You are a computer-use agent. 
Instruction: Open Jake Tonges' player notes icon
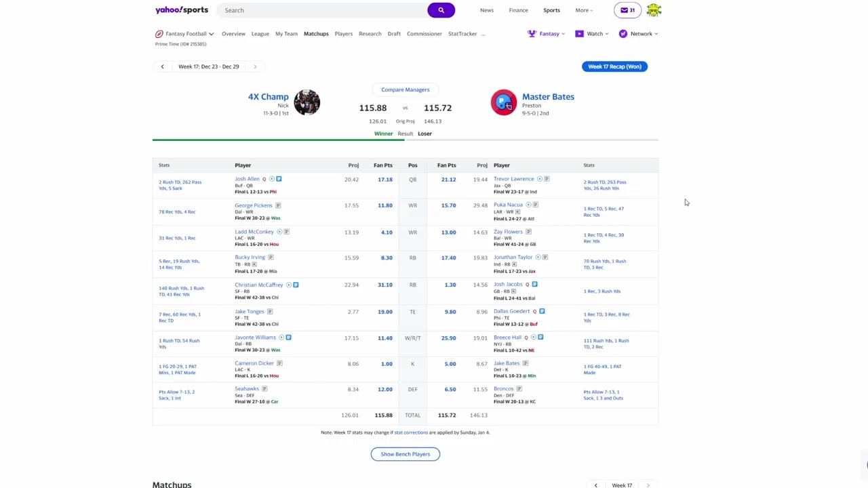(x=269, y=312)
